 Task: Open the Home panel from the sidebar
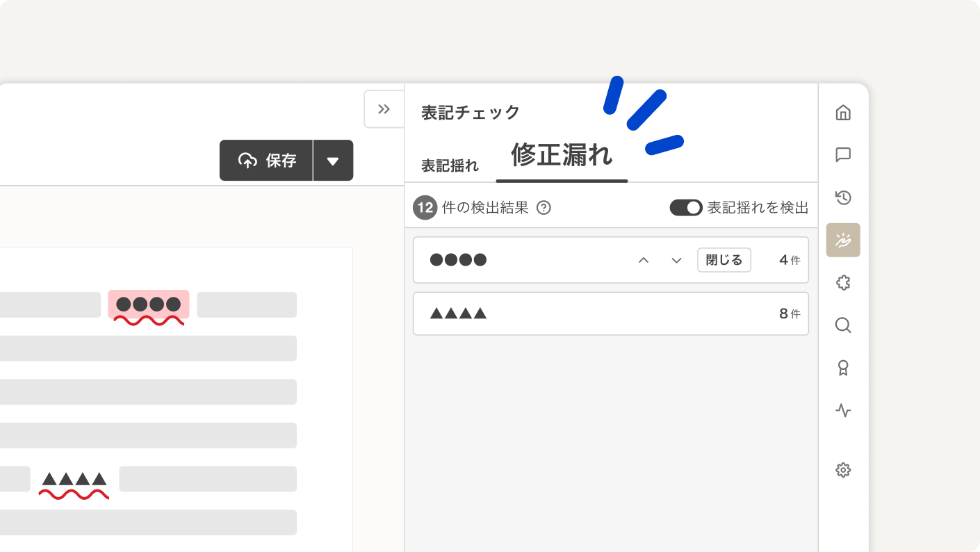(x=843, y=113)
